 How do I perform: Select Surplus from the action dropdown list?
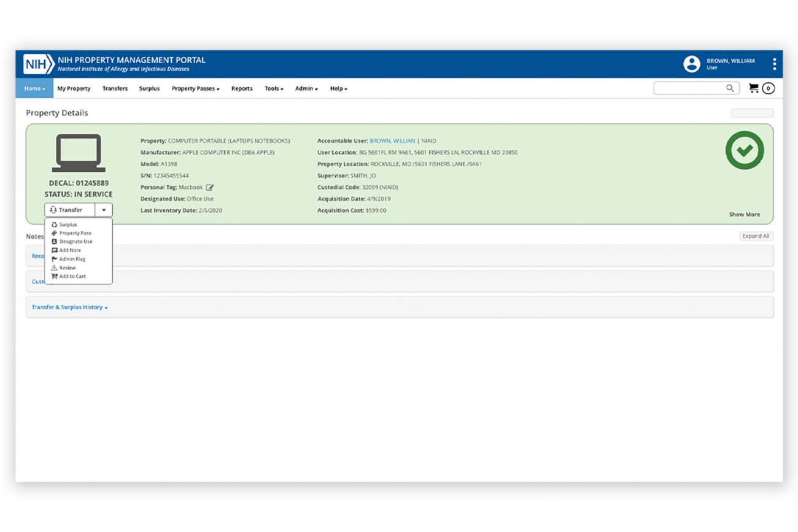[x=68, y=225]
